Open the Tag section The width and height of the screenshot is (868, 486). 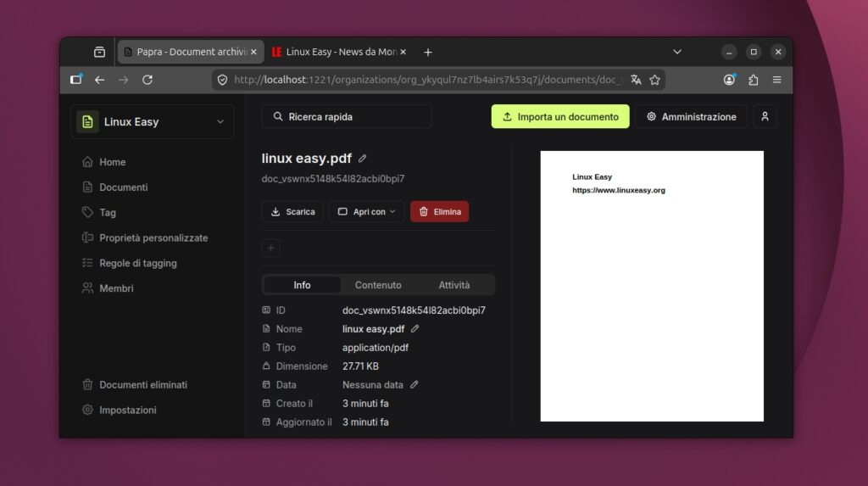[99, 212]
